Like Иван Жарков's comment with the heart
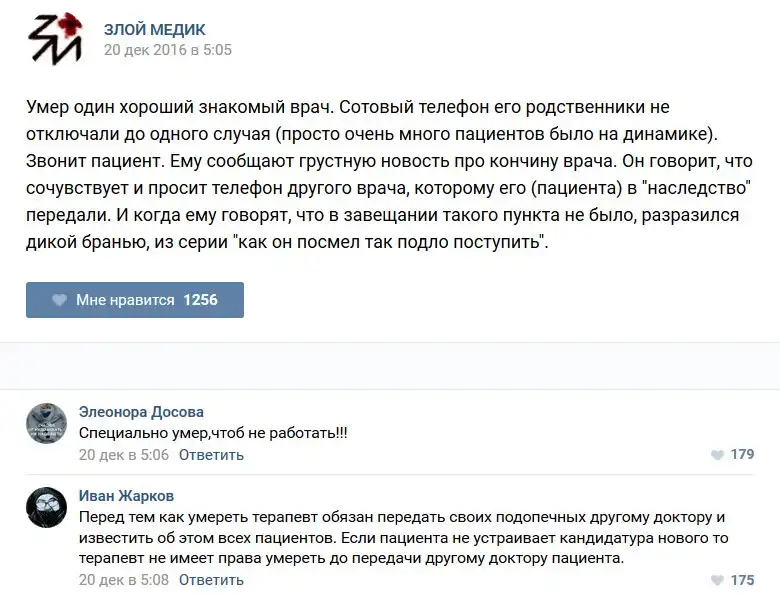Screen dimensions: 780x596 pyautogui.click(x=717, y=581)
